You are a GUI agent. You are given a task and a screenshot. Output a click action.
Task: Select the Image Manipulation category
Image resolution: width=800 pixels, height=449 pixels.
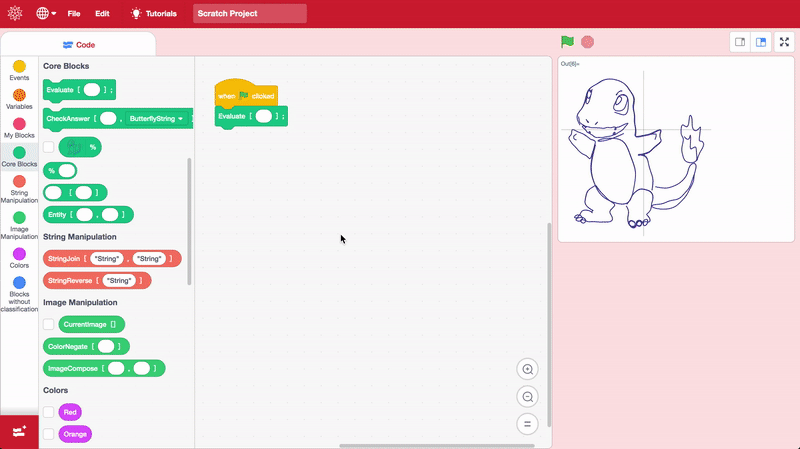click(19, 226)
